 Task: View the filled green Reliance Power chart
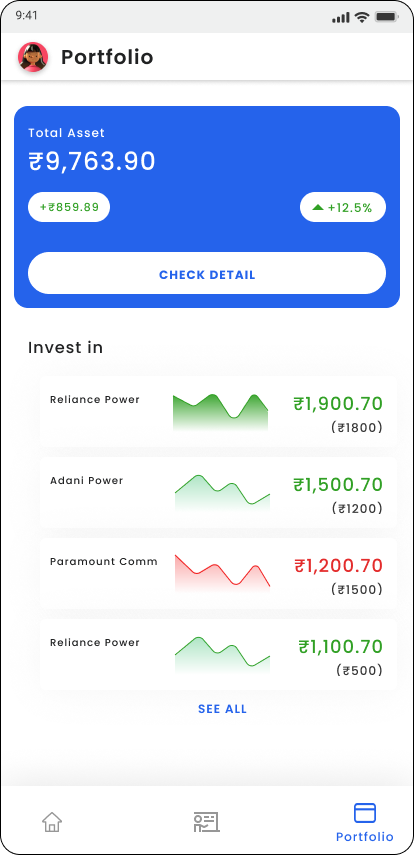point(220,412)
